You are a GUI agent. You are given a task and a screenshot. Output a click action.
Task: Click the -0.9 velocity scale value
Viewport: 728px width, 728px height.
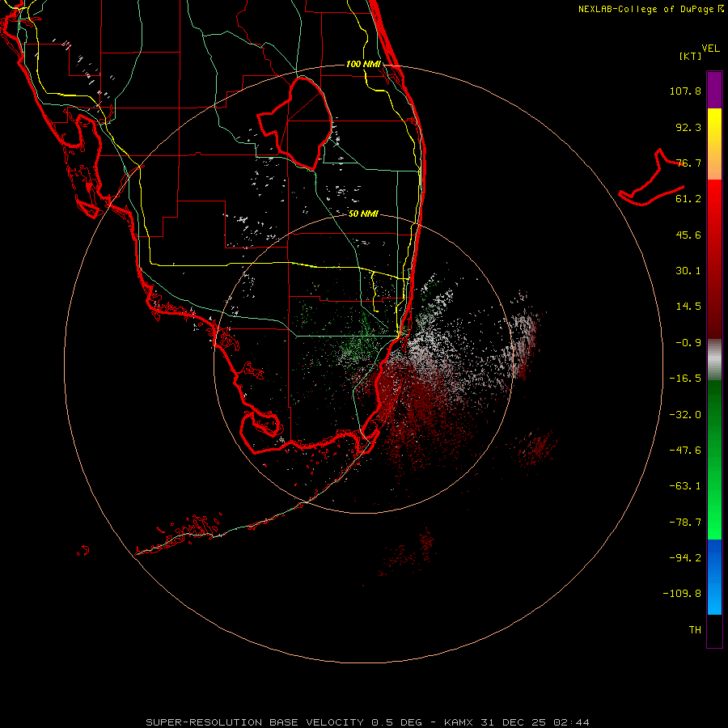(688, 343)
